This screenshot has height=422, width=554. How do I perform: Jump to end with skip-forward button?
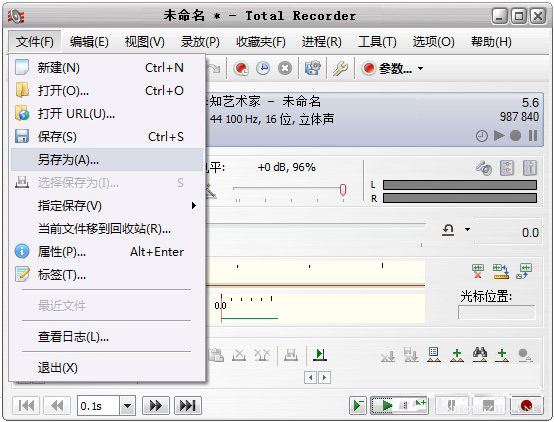(188, 406)
